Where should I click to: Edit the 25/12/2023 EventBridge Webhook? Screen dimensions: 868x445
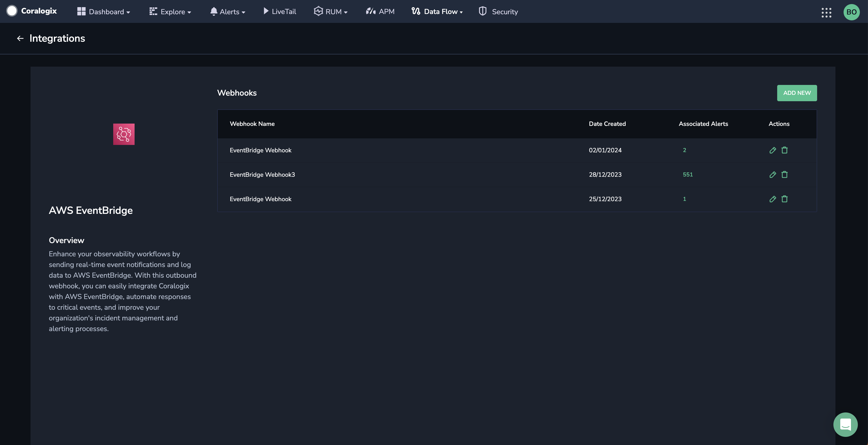pyautogui.click(x=773, y=199)
